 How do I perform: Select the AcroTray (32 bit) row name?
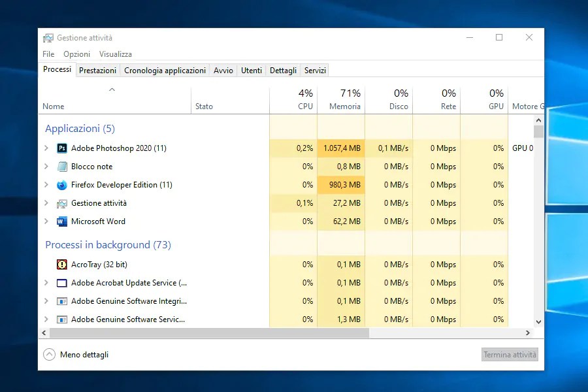(99, 265)
